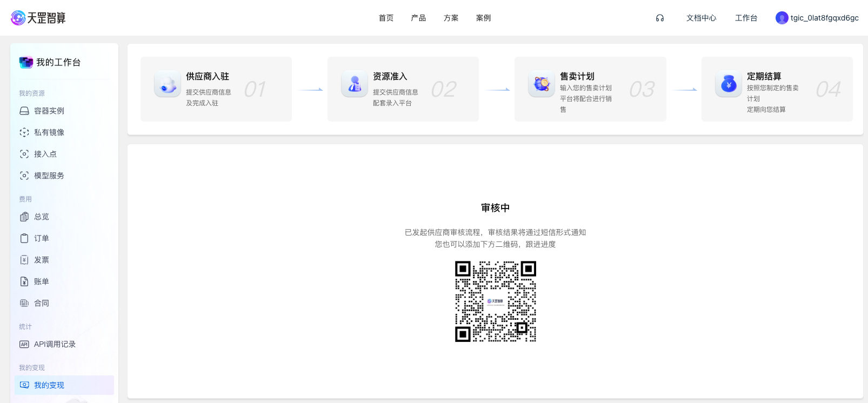Click the 供应商入驻 step title
Image resolution: width=868 pixels, height=403 pixels.
(x=208, y=76)
